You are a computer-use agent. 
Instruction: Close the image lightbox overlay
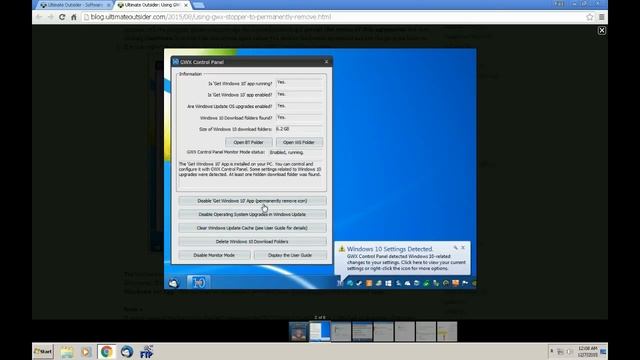coord(602,31)
